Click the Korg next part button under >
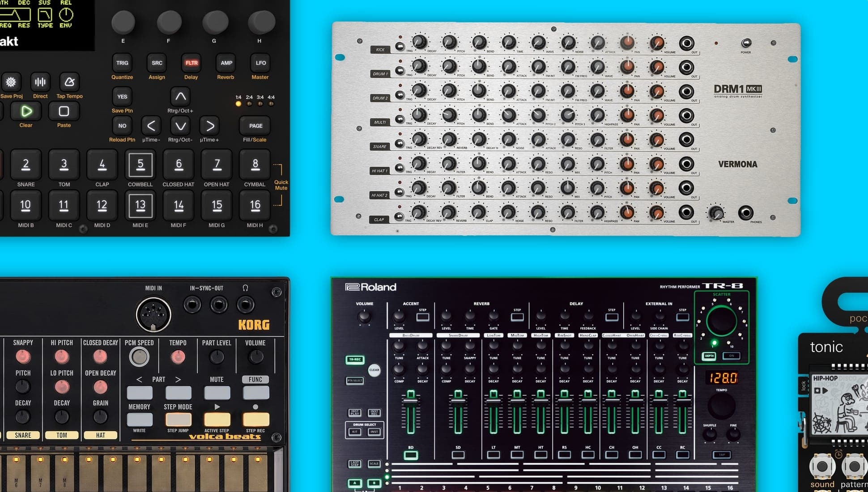Screen dimensions: 868x492 [179, 393]
